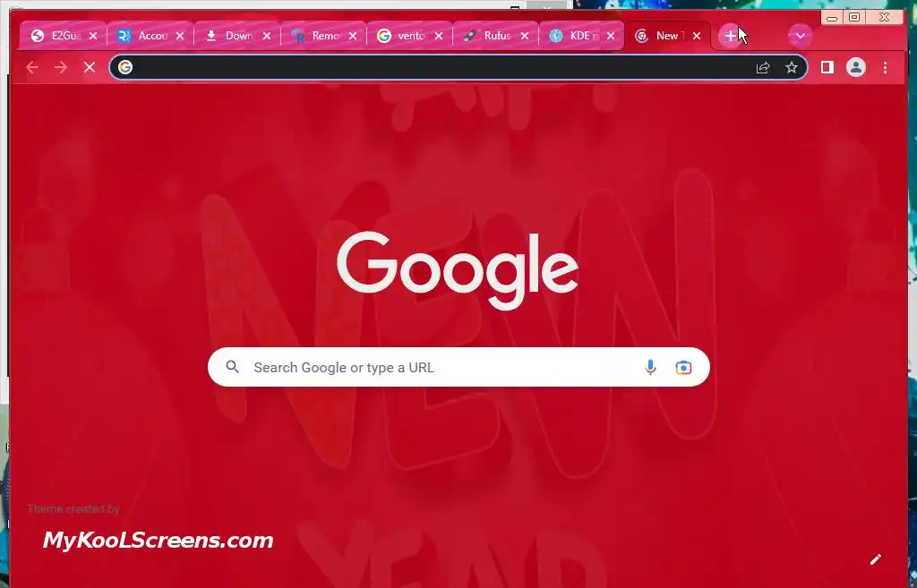Click the Google icon in address bar
This screenshot has height=588, width=917.
125,68
